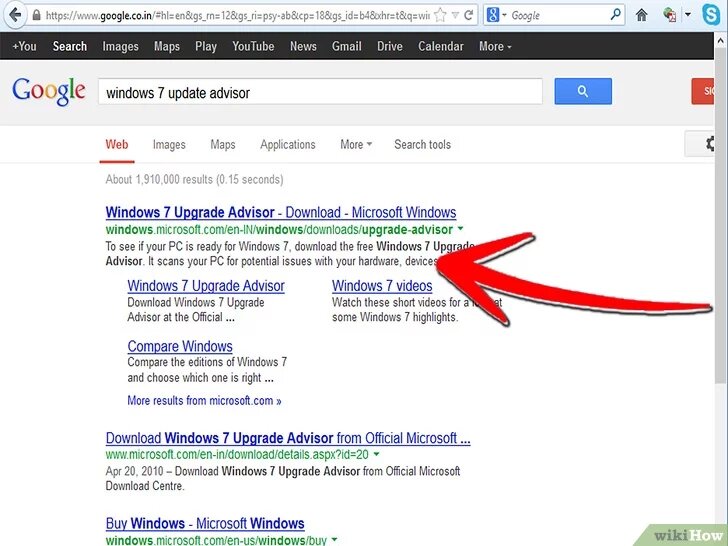
Task: Switch to Maps results tab
Action: point(223,145)
